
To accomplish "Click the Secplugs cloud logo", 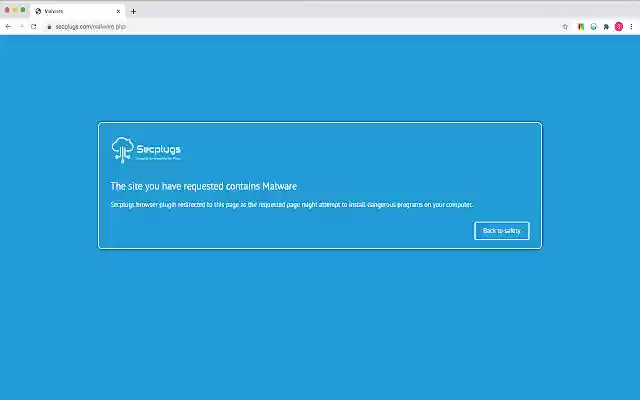I will point(146,150).
